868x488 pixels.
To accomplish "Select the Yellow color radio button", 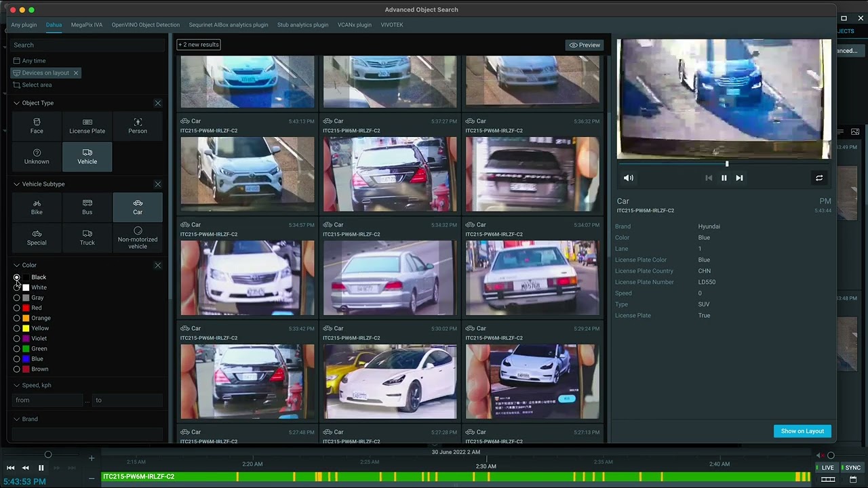I will 17,328.
